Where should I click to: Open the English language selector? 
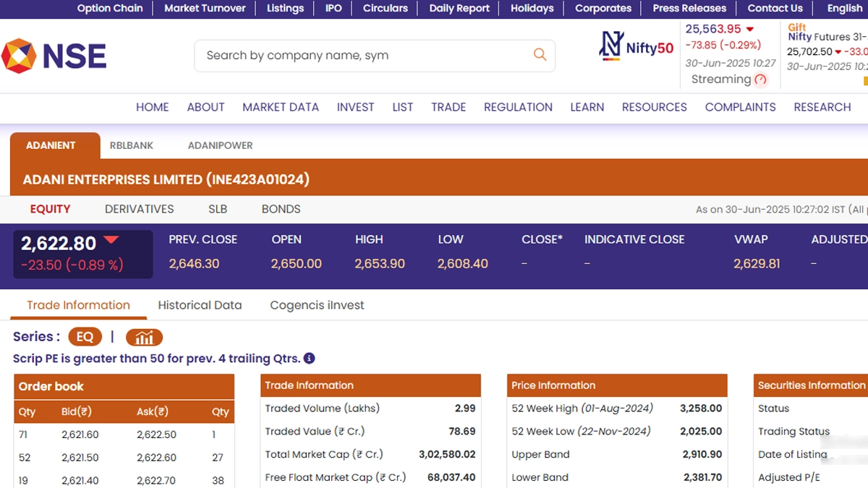point(844,9)
